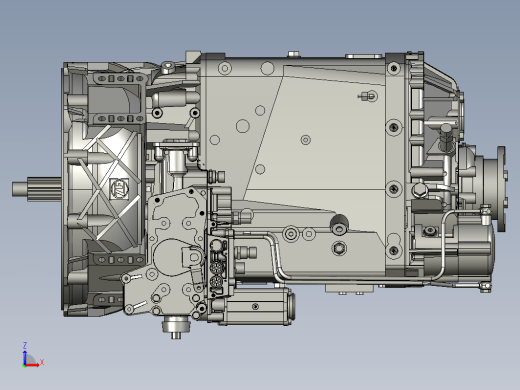Select the ZF logo on the bell housing
Viewport: 520px width, 390px height.
(x=119, y=189)
